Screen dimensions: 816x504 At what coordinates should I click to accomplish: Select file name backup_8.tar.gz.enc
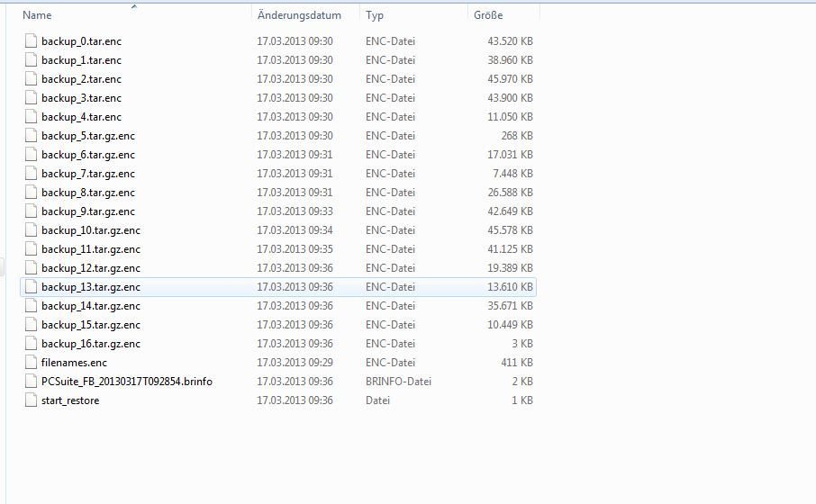[x=88, y=193]
